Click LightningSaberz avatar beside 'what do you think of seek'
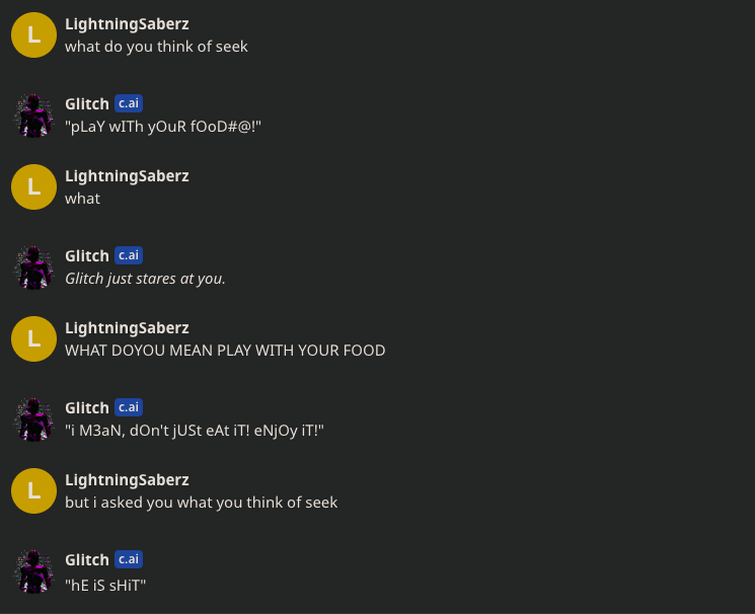This screenshot has height=614, width=755. coord(34,35)
